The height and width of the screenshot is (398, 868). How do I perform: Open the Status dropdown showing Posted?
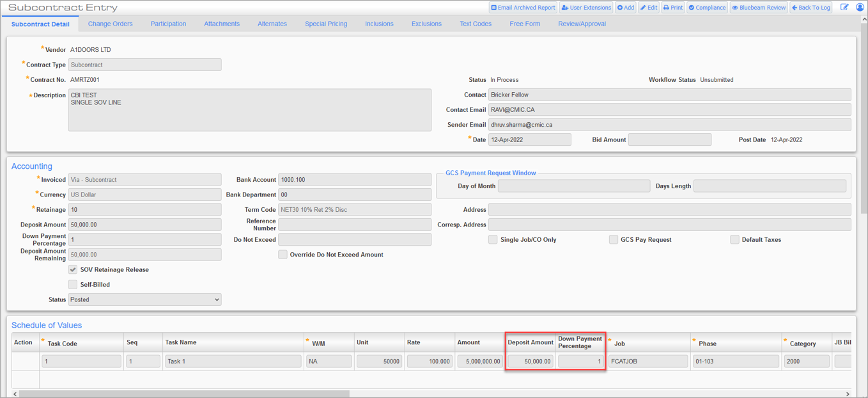click(145, 299)
